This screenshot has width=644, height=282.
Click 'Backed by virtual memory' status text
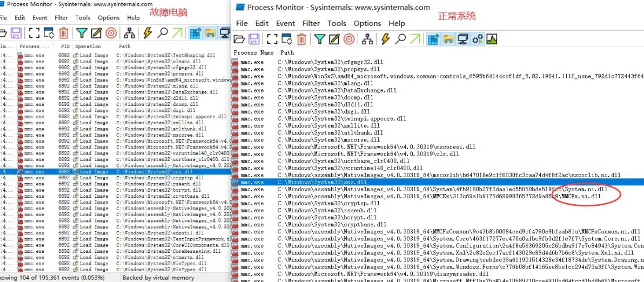(x=158, y=278)
